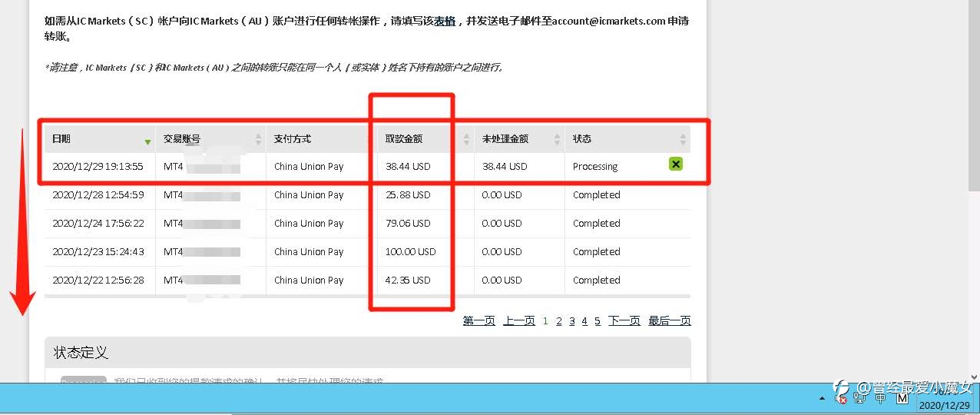This screenshot has width=980, height=415.
Task: Select page 1 in pagination
Action: (x=546, y=321)
